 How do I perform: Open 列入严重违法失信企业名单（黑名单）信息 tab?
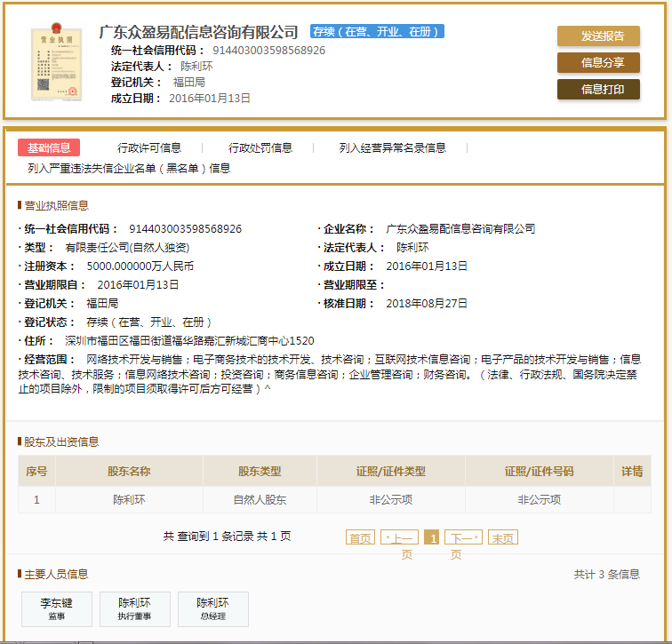tap(129, 168)
